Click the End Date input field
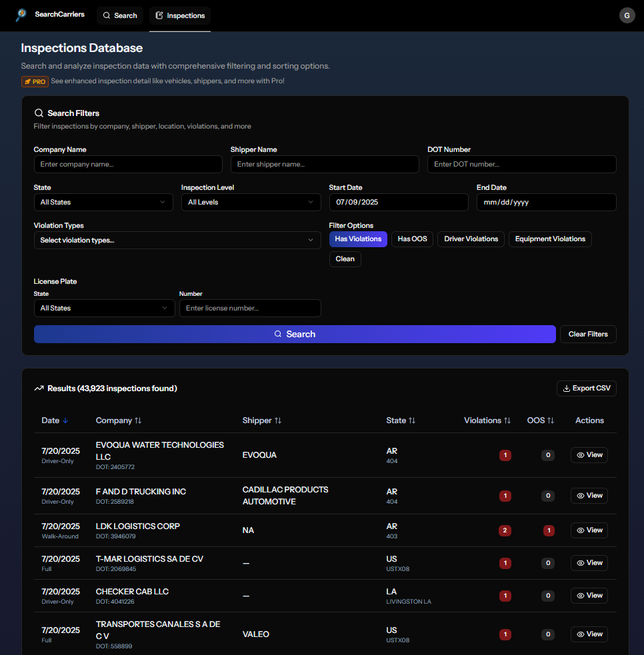This screenshot has width=644, height=655. coord(546,202)
